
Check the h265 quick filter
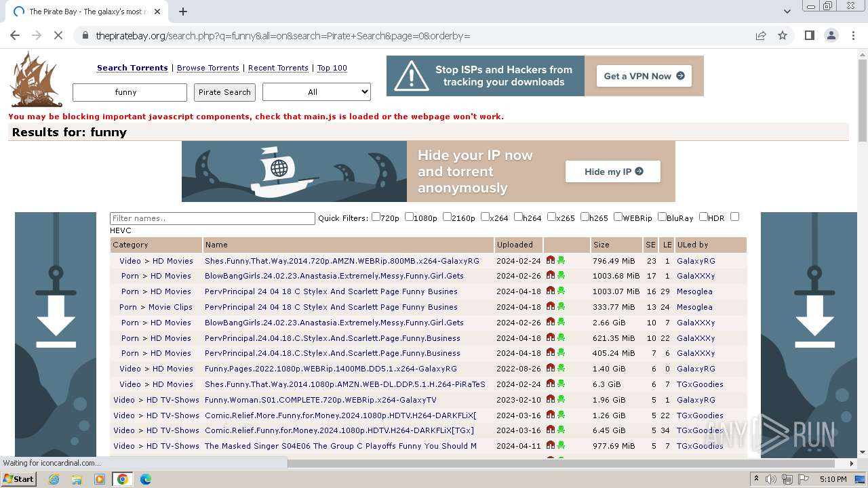coord(585,217)
